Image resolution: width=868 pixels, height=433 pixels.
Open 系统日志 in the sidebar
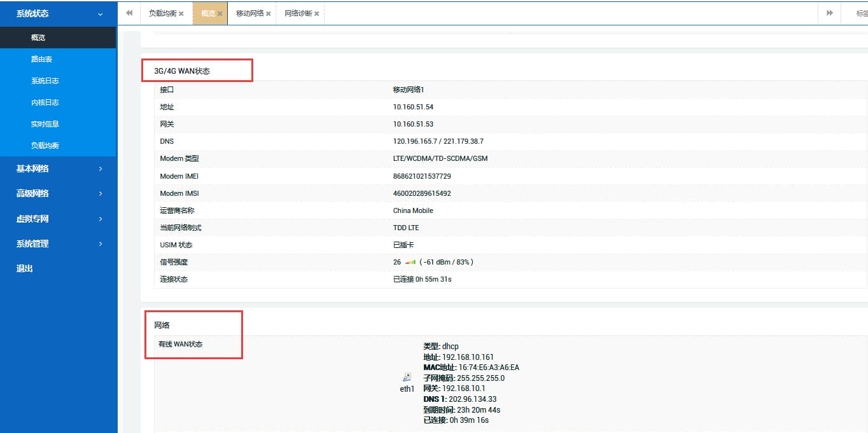coord(45,81)
